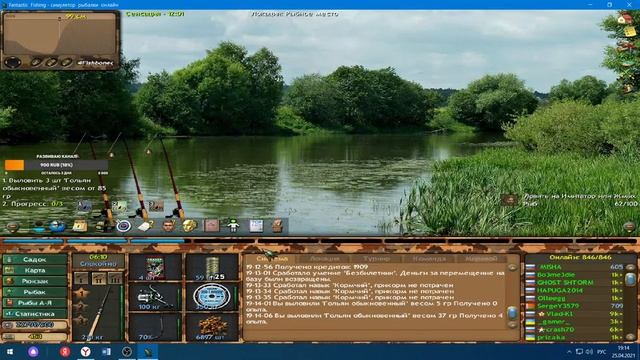Image resolution: width=640 pixels, height=360 pixels.
Task: Open the Садок fish cage button
Action: point(35,260)
